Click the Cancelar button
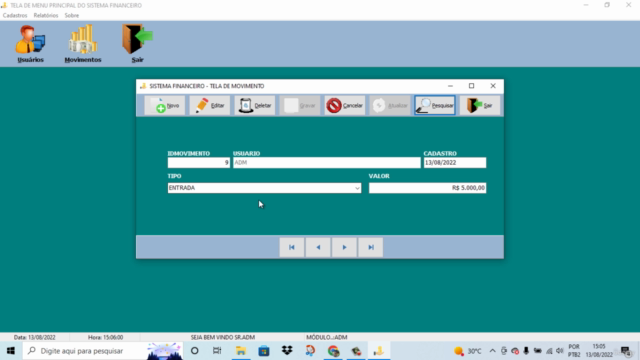Screen dimensions: 640x360 point(345,105)
